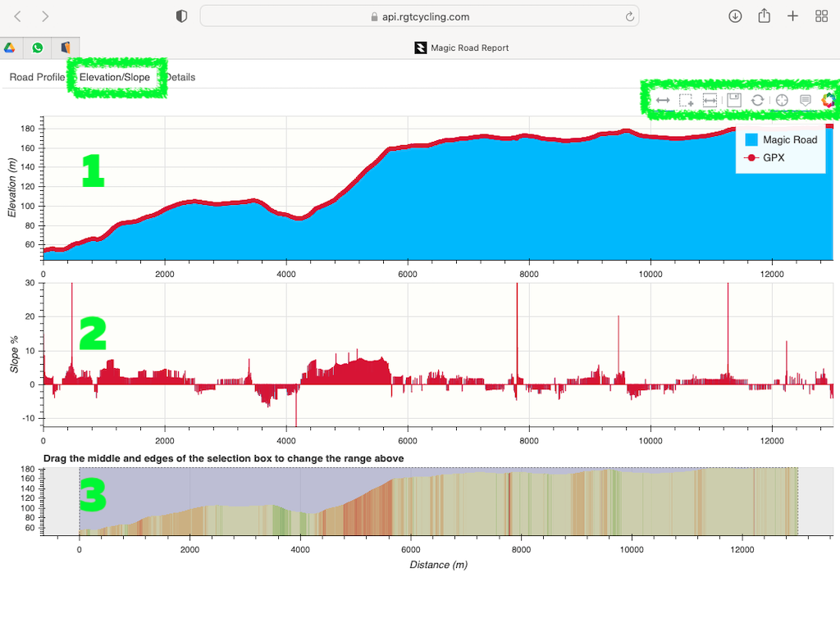Reset the chart with the refresh icon
Image resolution: width=840 pixels, height=641 pixels.
pyautogui.click(x=758, y=100)
